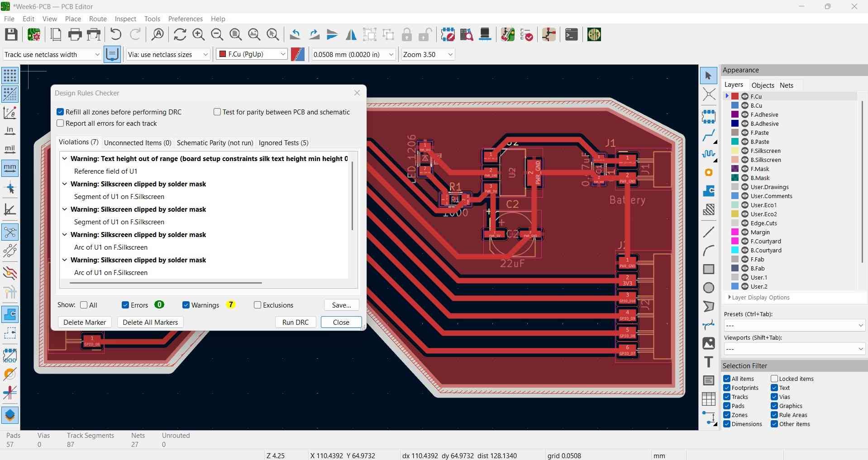Image resolution: width=868 pixels, height=460 pixels.
Task: Click the violations list scrollbar
Action: [x=353, y=194]
